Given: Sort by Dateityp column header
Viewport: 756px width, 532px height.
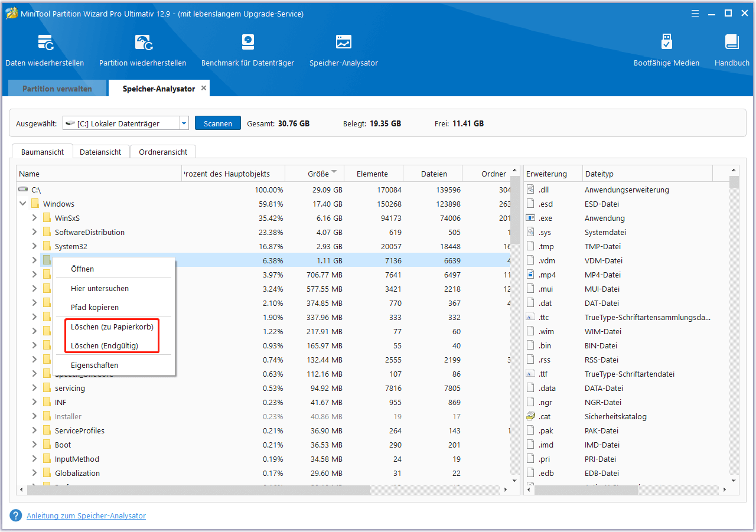Looking at the screenshot, I should click(x=647, y=174).
